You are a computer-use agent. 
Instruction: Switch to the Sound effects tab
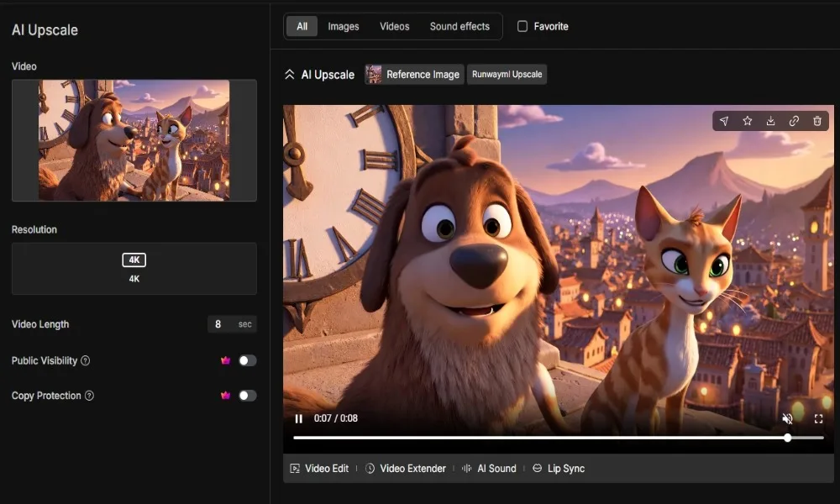tap(459, 26)
